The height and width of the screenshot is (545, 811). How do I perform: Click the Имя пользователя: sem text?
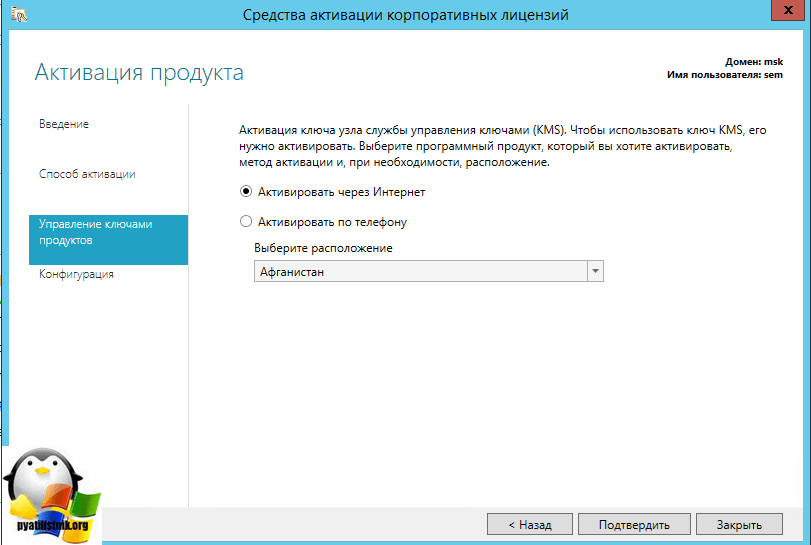click(725, 75)
